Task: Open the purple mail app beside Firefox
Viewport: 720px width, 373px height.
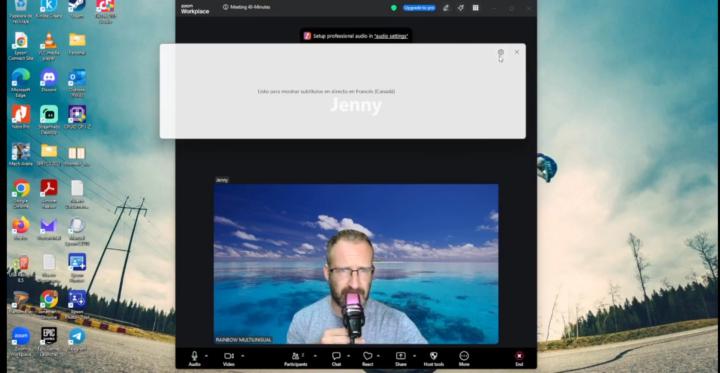Action: [x=49, y=228]
